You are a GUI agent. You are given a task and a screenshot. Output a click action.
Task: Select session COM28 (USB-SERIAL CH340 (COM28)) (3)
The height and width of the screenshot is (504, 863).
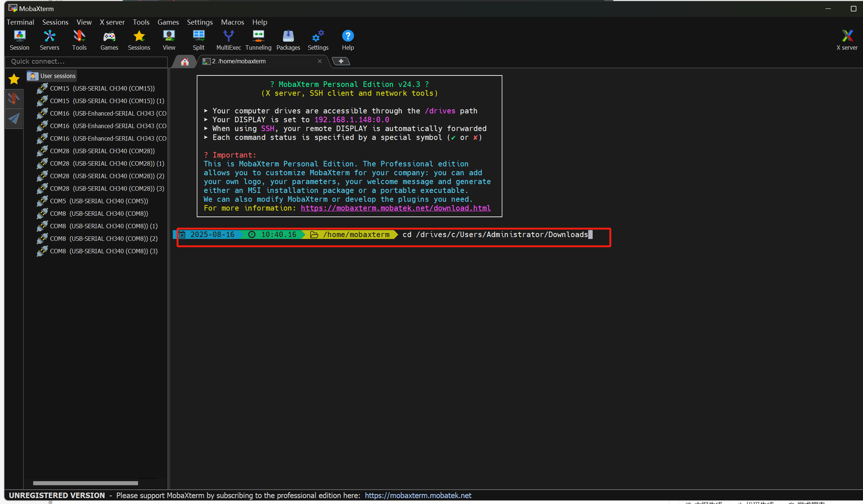101,188
